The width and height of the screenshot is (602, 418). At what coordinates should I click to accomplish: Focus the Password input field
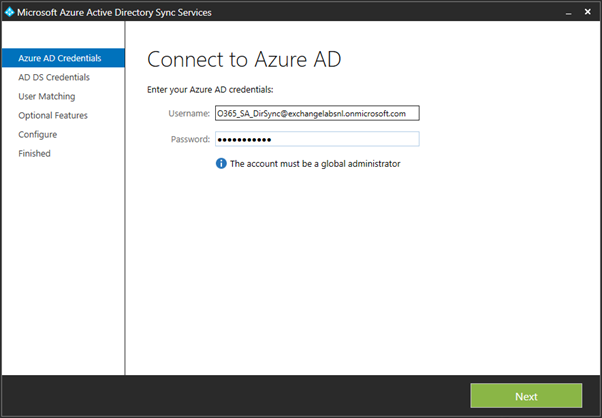pos(316,139)
